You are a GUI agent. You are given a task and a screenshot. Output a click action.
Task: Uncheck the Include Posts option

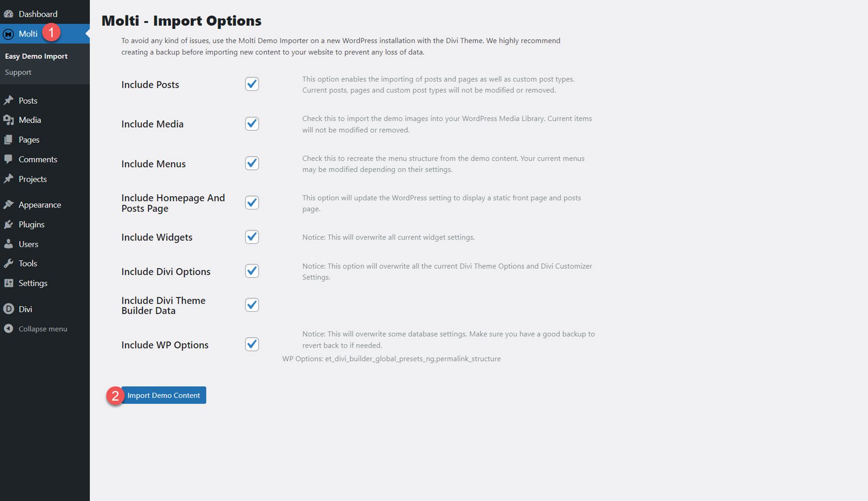pos(251,83)
